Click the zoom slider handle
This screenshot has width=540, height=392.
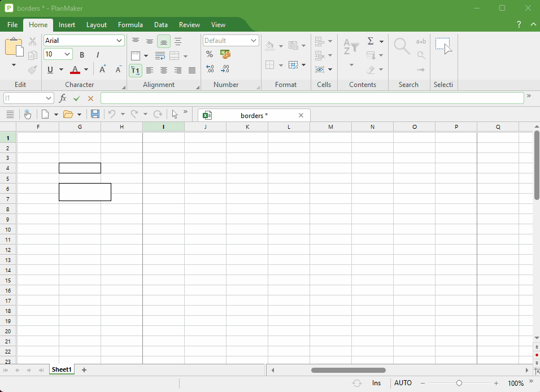[459, 383]
